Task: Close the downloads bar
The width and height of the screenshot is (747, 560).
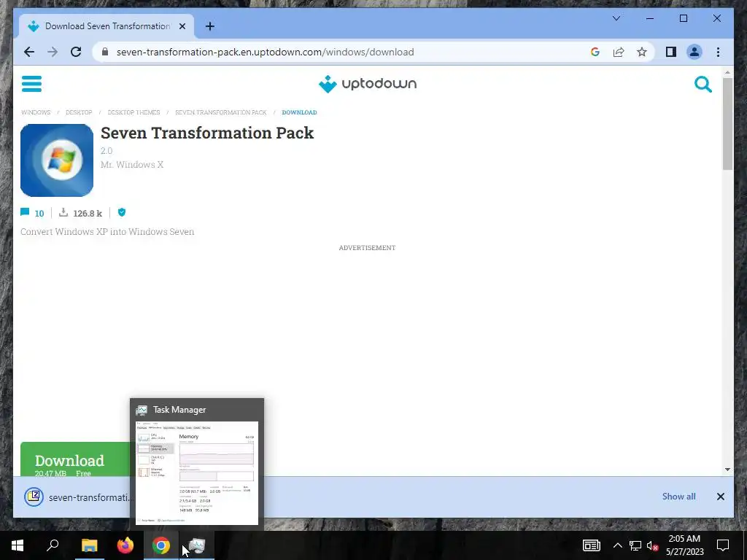Action: [x=720, y=497]
